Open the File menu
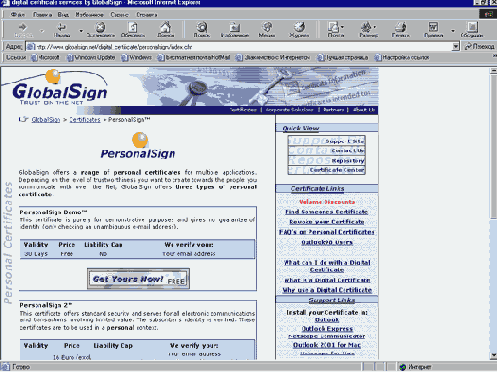 pyautogui.click(x=17, y=15)
